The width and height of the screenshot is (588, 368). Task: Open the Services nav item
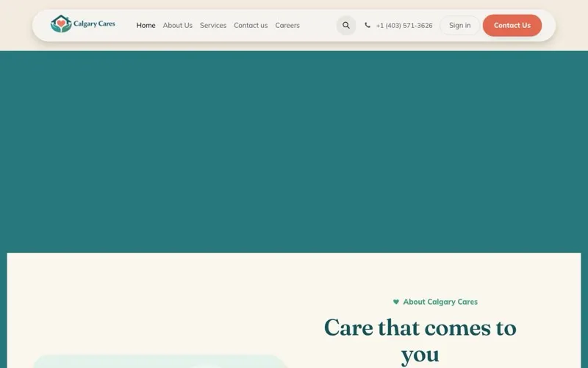pyautogui.click(x=213, y=25)
